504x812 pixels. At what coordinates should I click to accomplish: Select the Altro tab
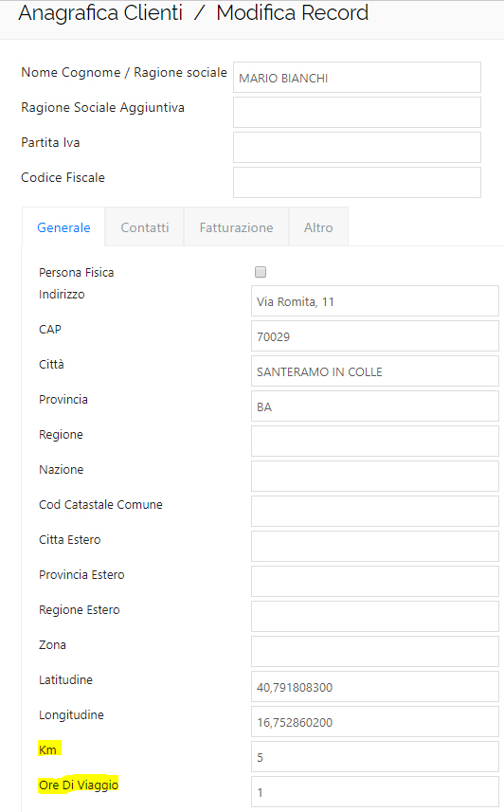click(x=318, y=226)
